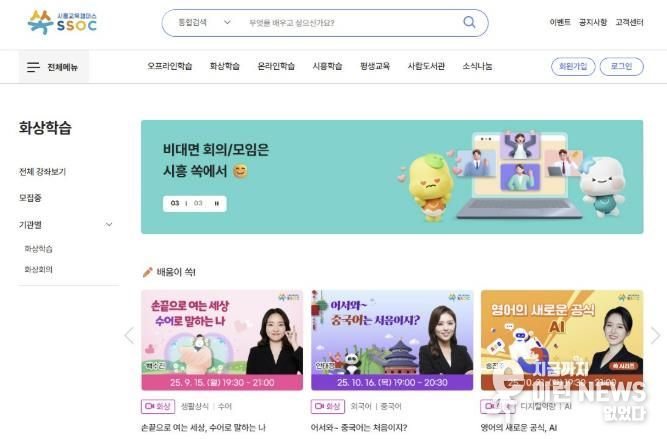Open the 영어의 새로운 공식 AI course thumbnail
The image size is (667, 439).
pyautogui.click(x=562, y=340)
